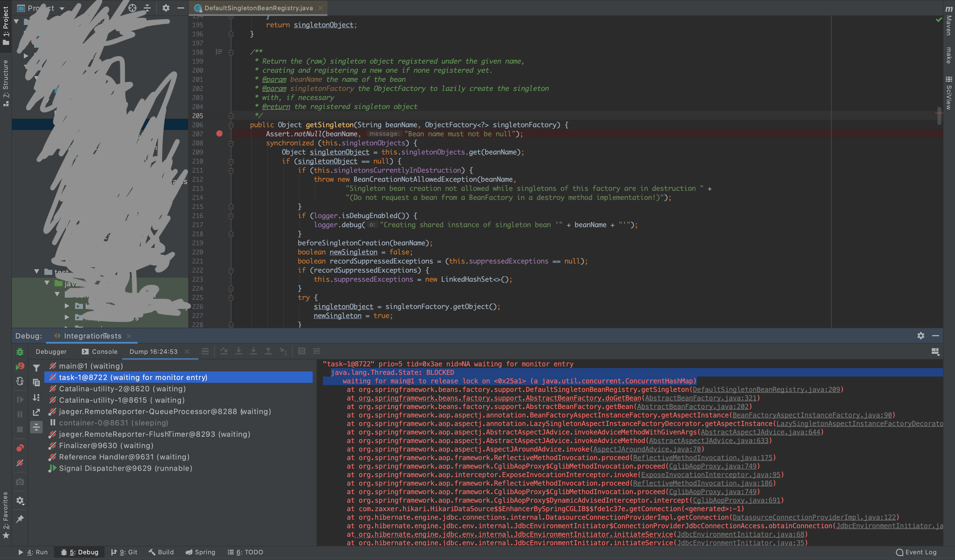Toggle breakpoint on line 207

219,134
